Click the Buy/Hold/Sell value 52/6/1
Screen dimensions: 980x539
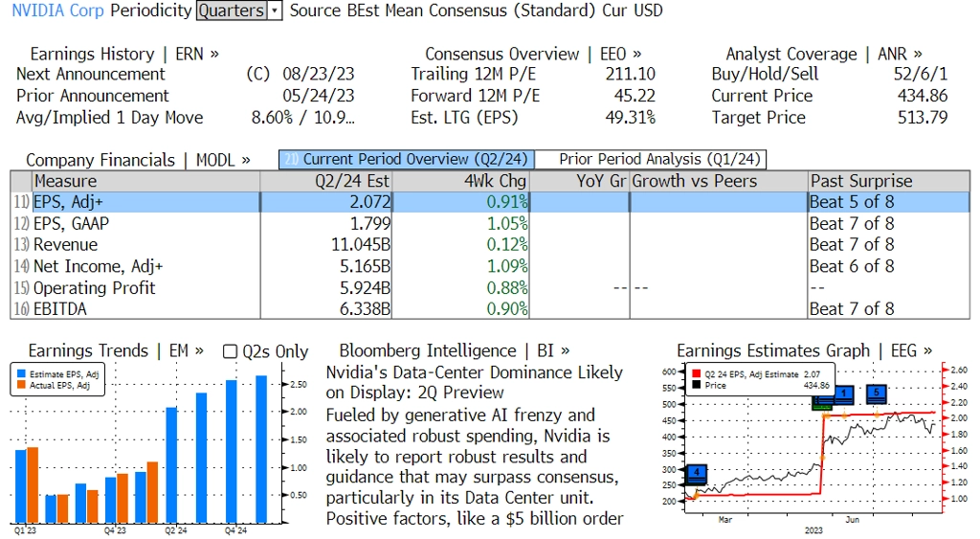(x=921, y=74)
